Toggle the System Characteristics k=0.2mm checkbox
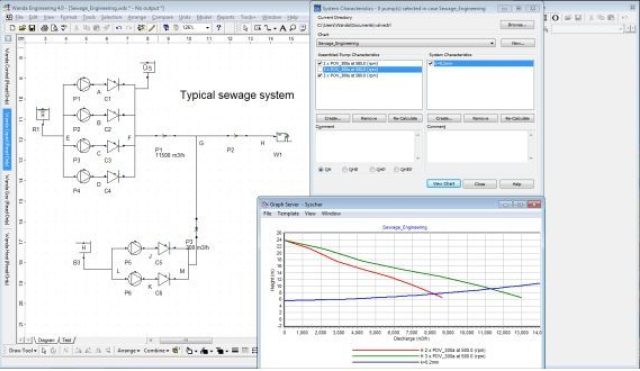Image resolution: width=640 pixels, height=371 pixels. point(431,64)
